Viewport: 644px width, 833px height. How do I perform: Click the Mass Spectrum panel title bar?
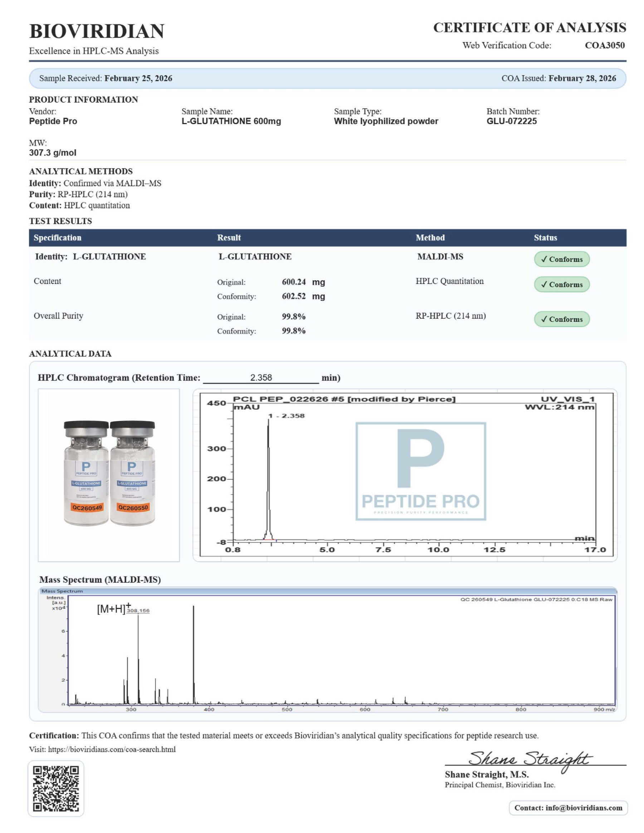327,591
